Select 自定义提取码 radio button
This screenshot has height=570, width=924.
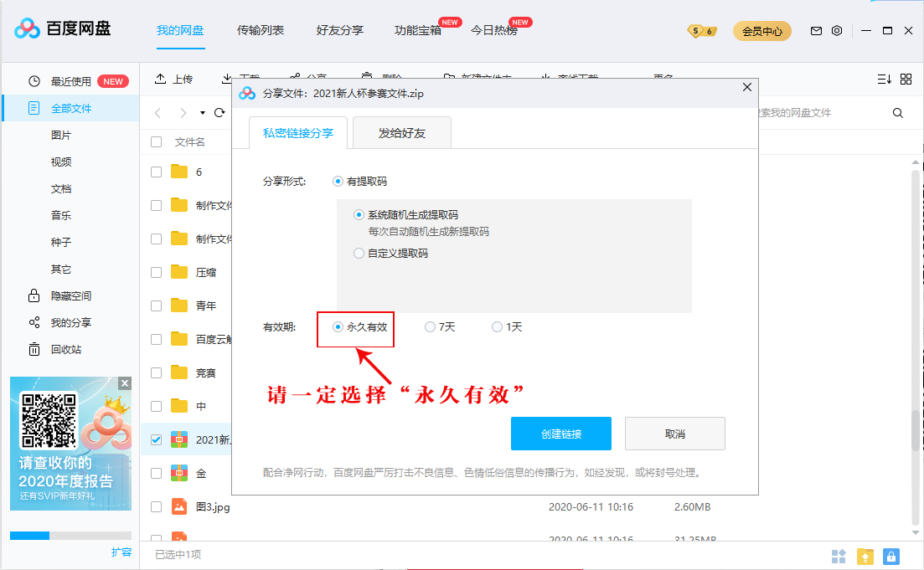[359, 254]
